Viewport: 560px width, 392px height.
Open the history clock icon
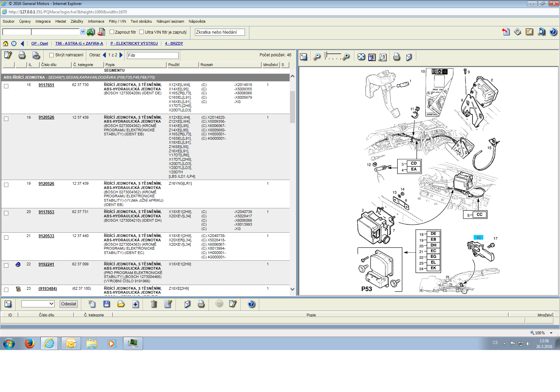14,43
